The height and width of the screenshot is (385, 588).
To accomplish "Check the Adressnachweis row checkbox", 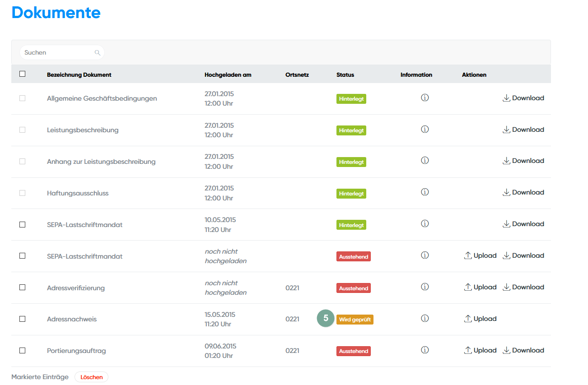I will tap(23, 319).
